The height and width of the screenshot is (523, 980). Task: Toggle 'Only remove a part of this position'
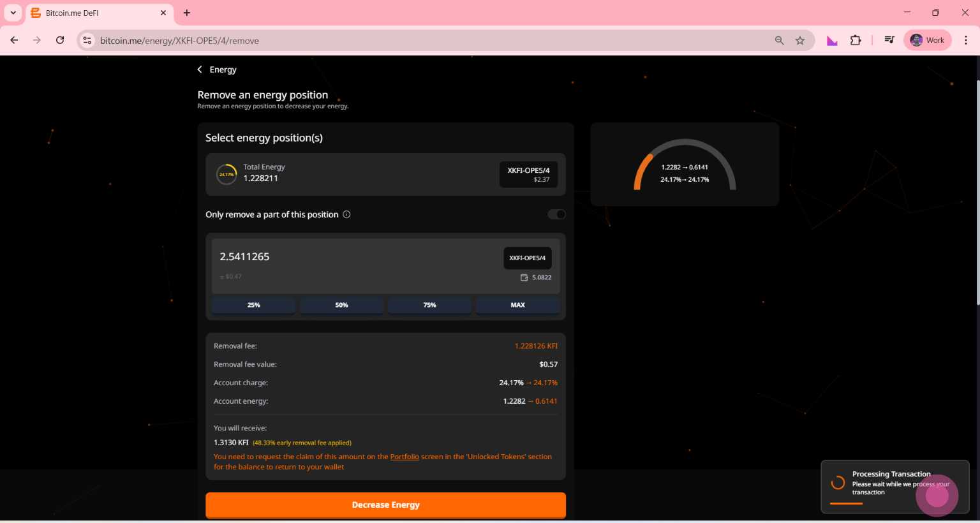click(556, 214)
